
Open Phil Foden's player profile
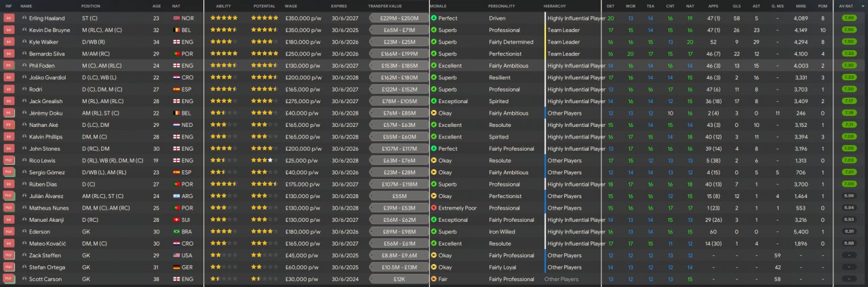click(x=43, y=66)
